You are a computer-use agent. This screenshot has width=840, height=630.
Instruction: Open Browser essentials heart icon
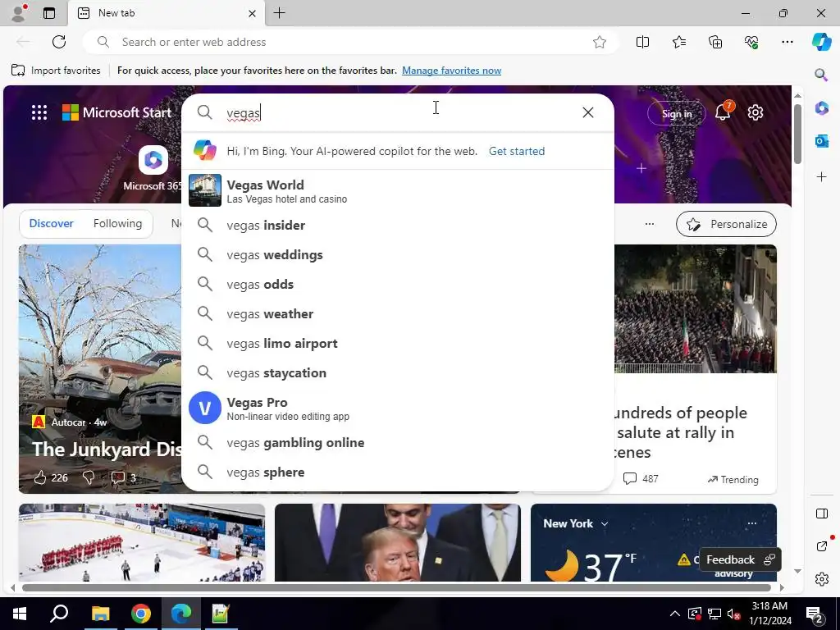[751, 42]
